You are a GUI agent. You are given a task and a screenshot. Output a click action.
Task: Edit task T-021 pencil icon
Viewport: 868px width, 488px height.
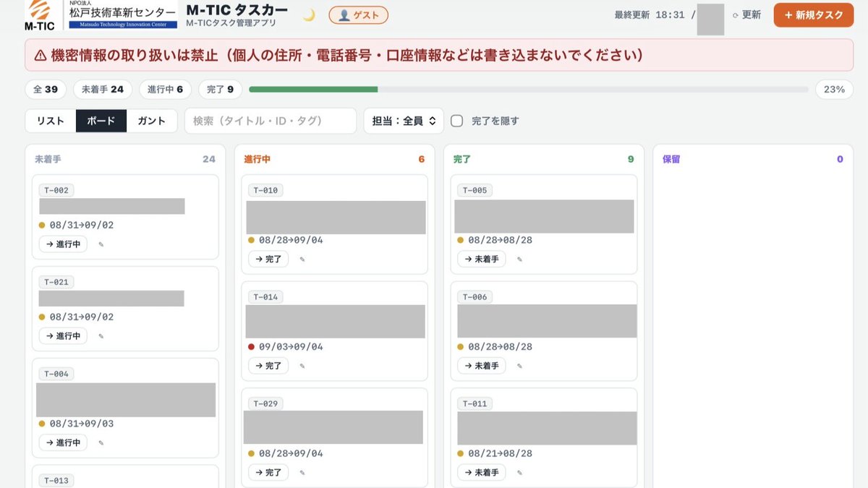101,336
